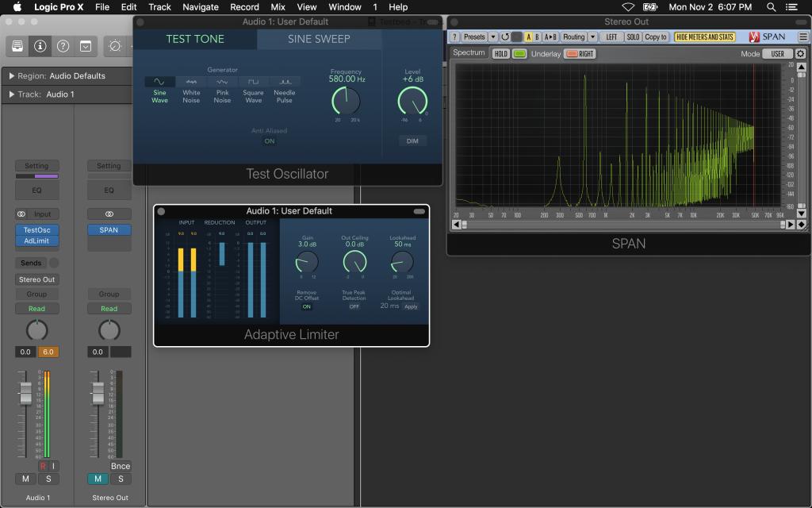
Task: Enable record on Audio 1 channel
Action: click(x=43, y=466)
